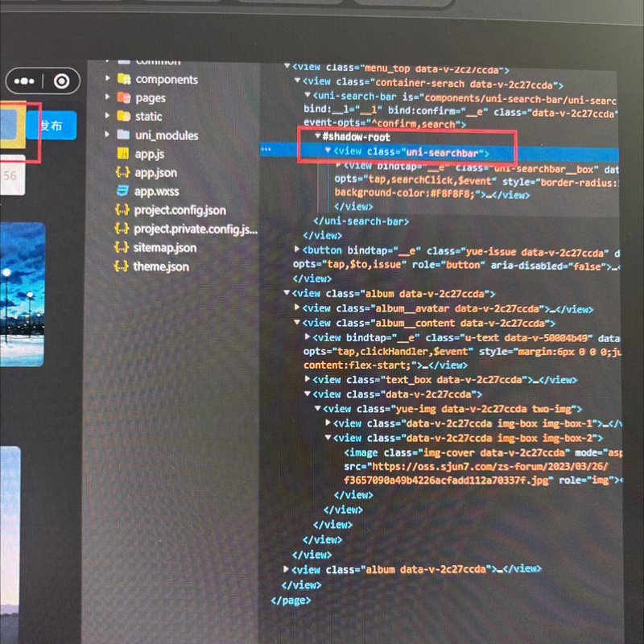
Task: Expand the img-box-1 view node
Action: click(328, 423)
